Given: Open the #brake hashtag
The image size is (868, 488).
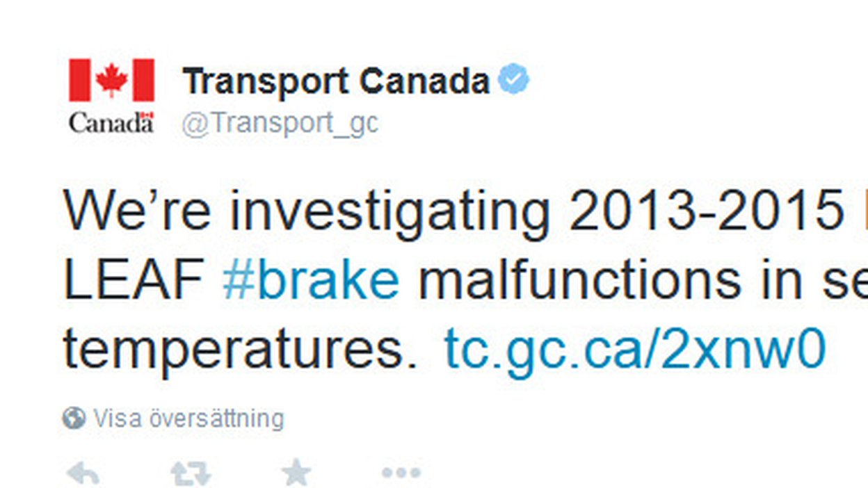Looking at the screenshot, I should click(x=311, y=280).
